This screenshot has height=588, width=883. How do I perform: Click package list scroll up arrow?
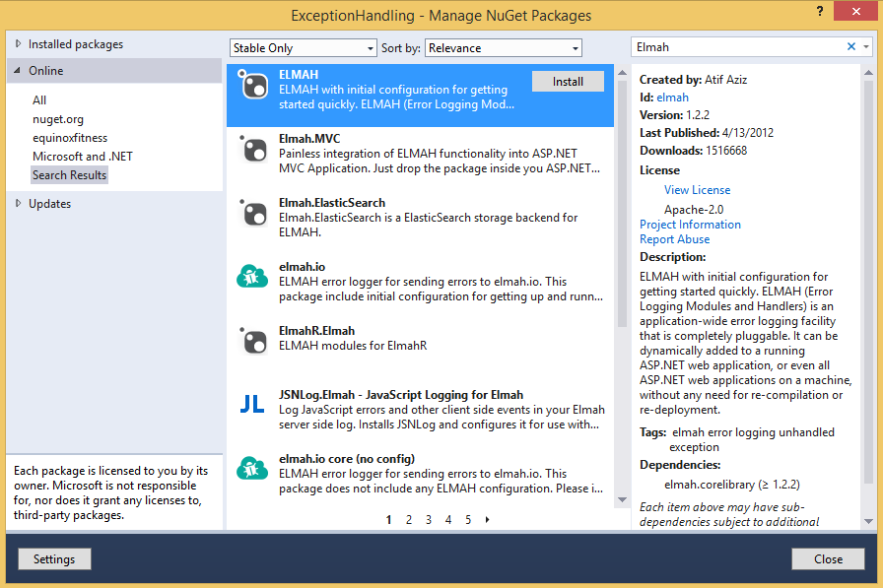tap(622, 73)
